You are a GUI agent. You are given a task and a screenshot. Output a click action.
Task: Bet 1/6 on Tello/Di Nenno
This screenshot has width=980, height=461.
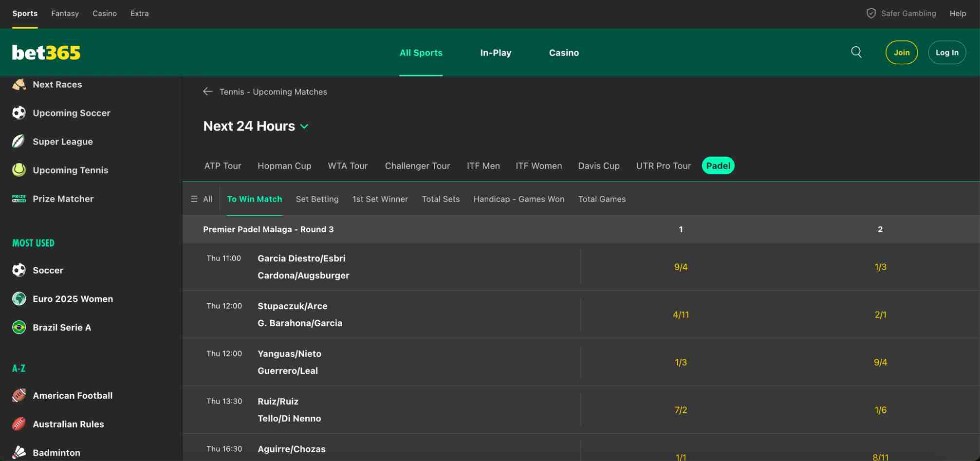point(880,410)
